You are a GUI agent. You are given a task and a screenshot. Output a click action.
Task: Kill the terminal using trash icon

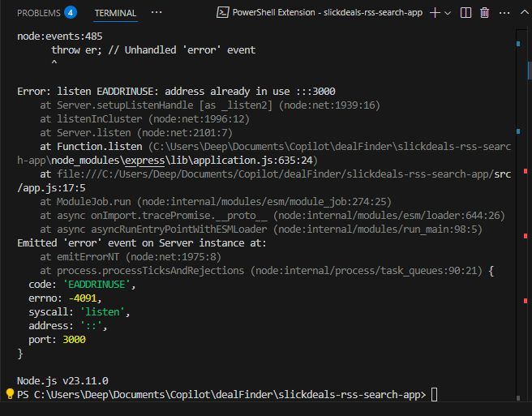click(x=484, y=13)
